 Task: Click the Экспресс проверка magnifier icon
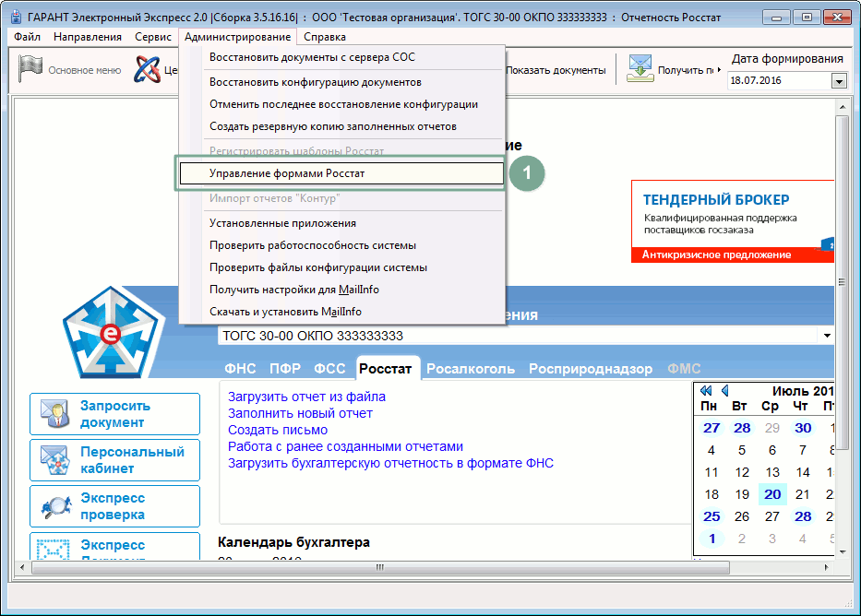[56, 506]
